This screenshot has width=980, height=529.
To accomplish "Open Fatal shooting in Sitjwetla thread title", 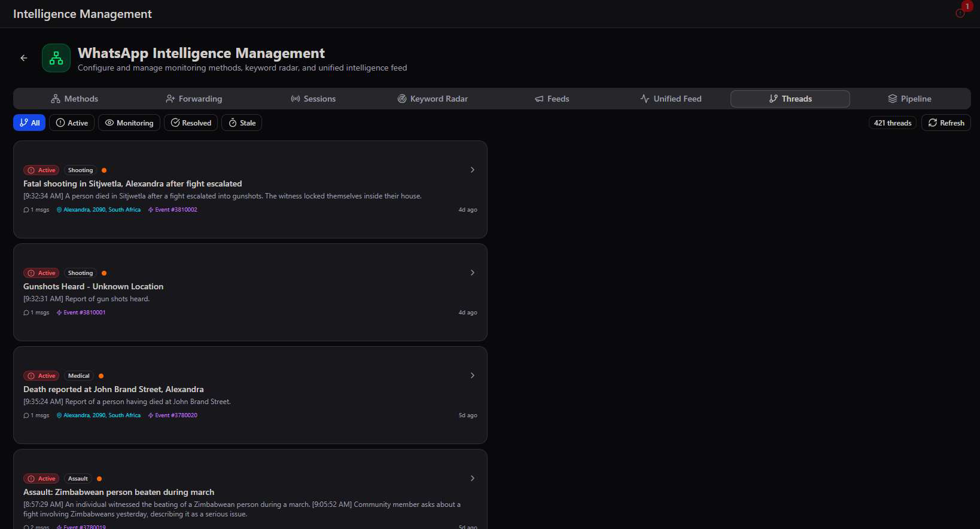I will click(x=133, y=184).
